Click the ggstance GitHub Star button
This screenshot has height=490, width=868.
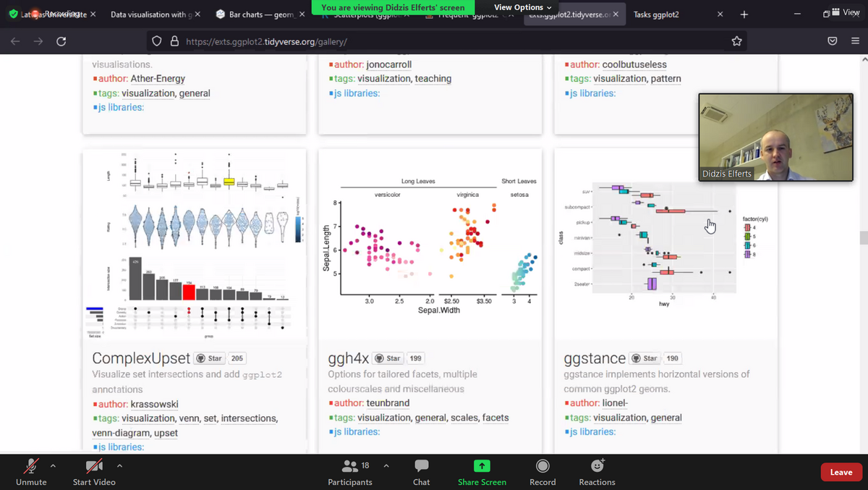tap(645, 358)
